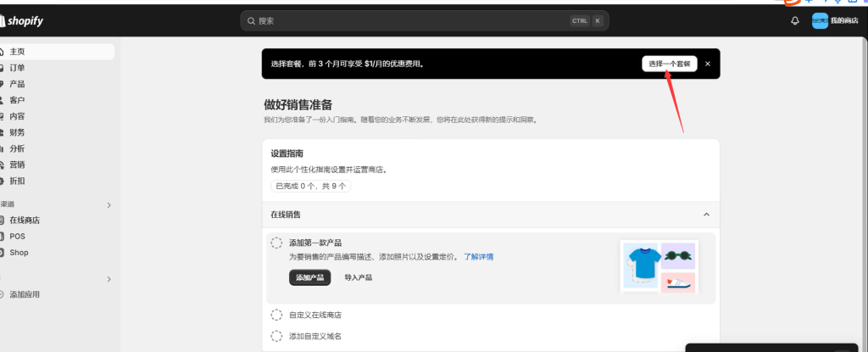Screen dimensions: 868x352
Task: Click 添加应用 in sidebar
Action: tap(24, 294)
